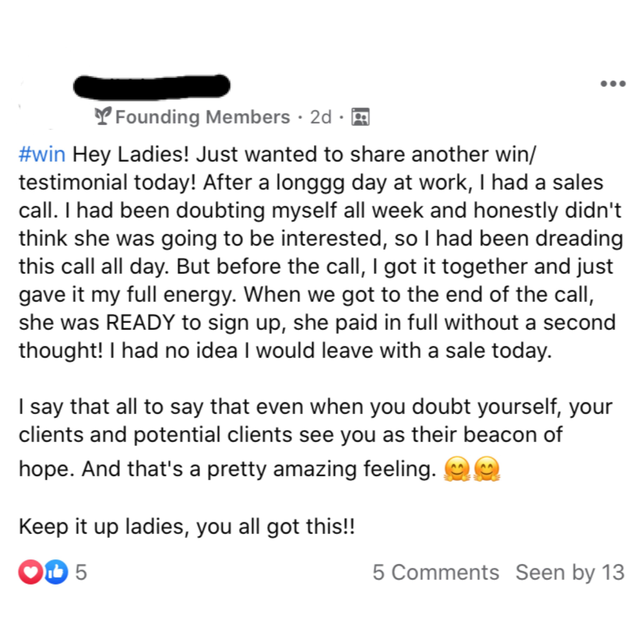Viewport: 644px width, 644px height.
Task: Click the second hugging face emoji
Action: 487,469
